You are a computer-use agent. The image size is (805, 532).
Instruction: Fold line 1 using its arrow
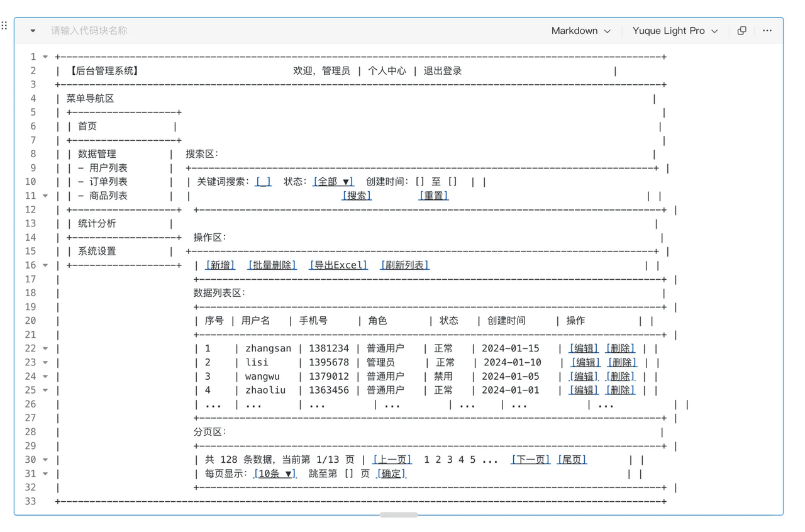coord(45,57)
